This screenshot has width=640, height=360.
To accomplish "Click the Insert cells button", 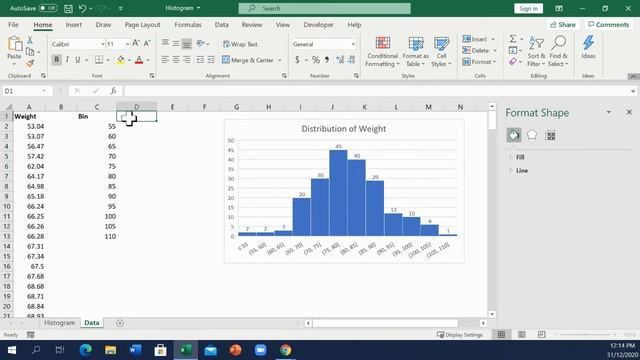I will [475, 39].
